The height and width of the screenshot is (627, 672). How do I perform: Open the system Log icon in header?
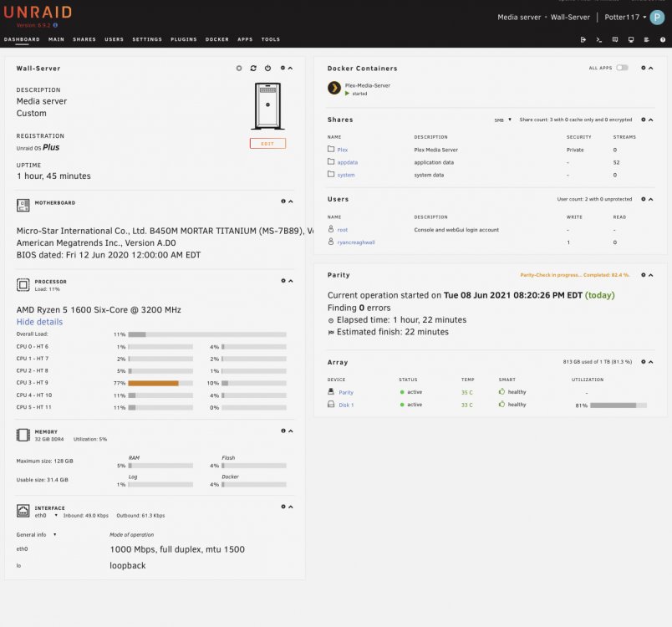647,39
